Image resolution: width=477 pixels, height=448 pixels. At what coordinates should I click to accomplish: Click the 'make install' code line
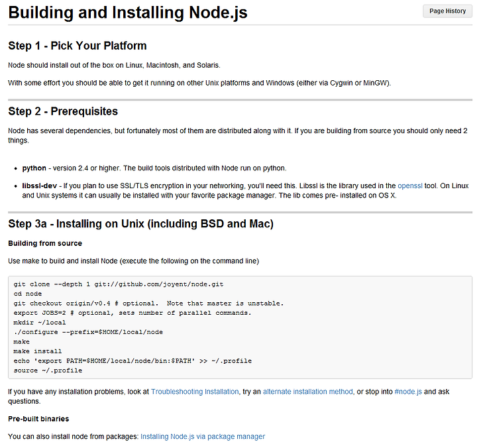click(37, 351)
